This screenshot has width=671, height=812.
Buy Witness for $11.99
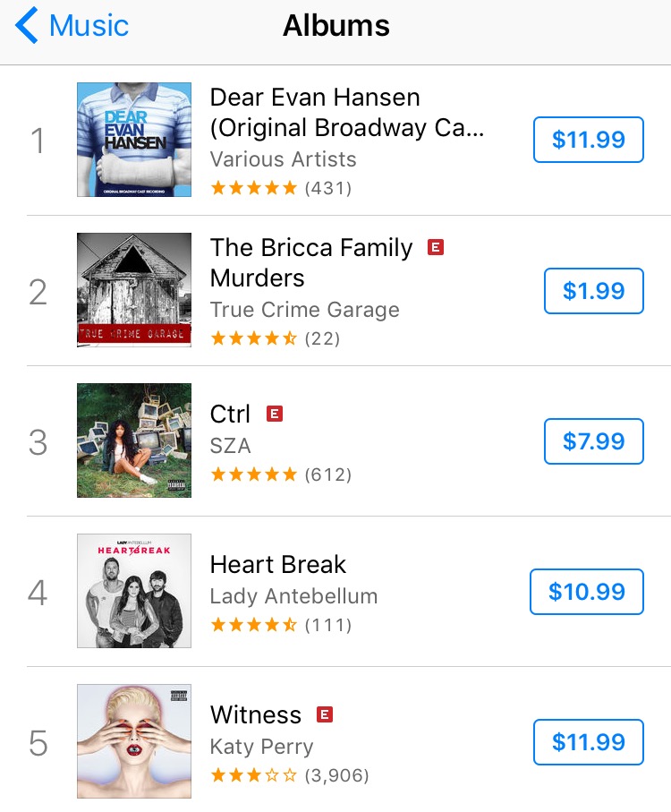click(x=589, y=742)
